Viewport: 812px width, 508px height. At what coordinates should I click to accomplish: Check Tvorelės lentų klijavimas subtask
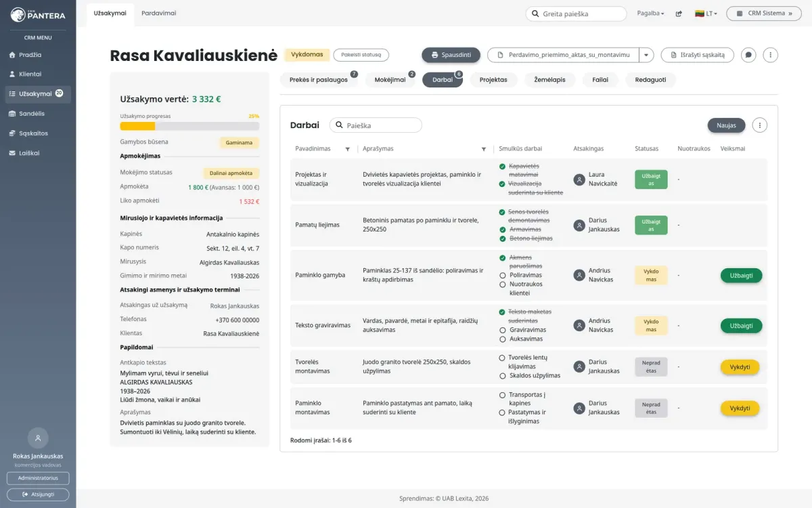[502, 358]
